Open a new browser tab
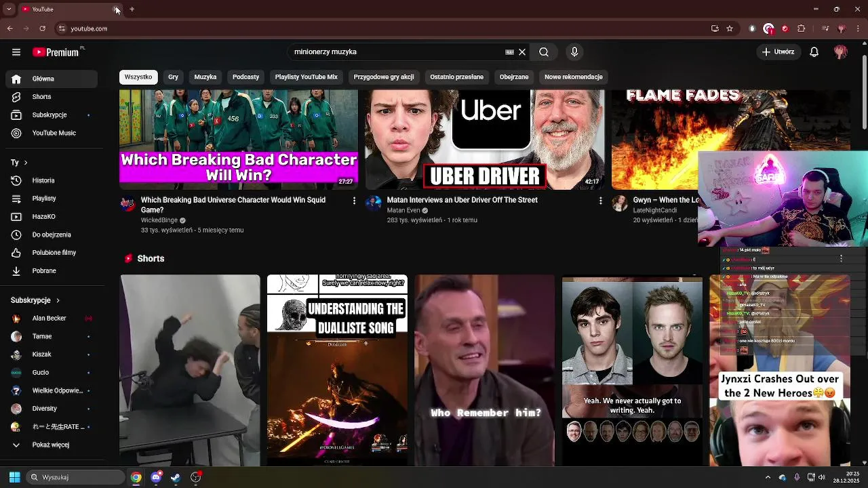 click(x=132, y=9)
